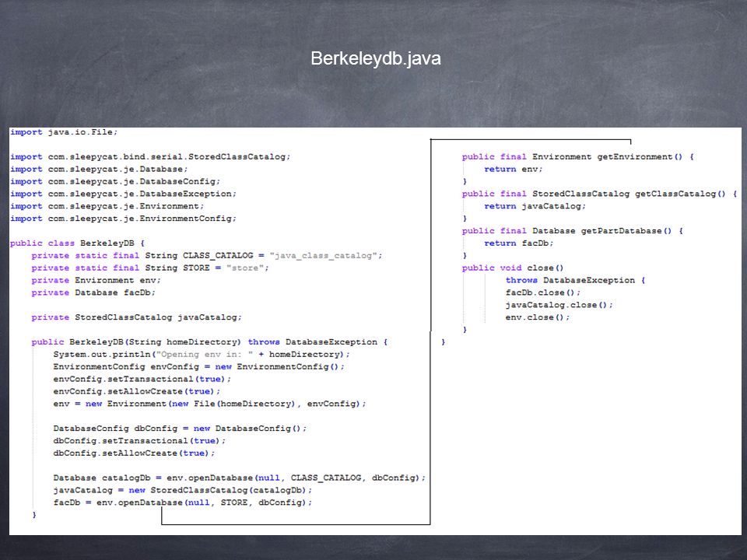This screenshot has height=560, width=747.
Task: Click 'public class BerkeleyDB {' declaration
Action: (x=77, y=243)
